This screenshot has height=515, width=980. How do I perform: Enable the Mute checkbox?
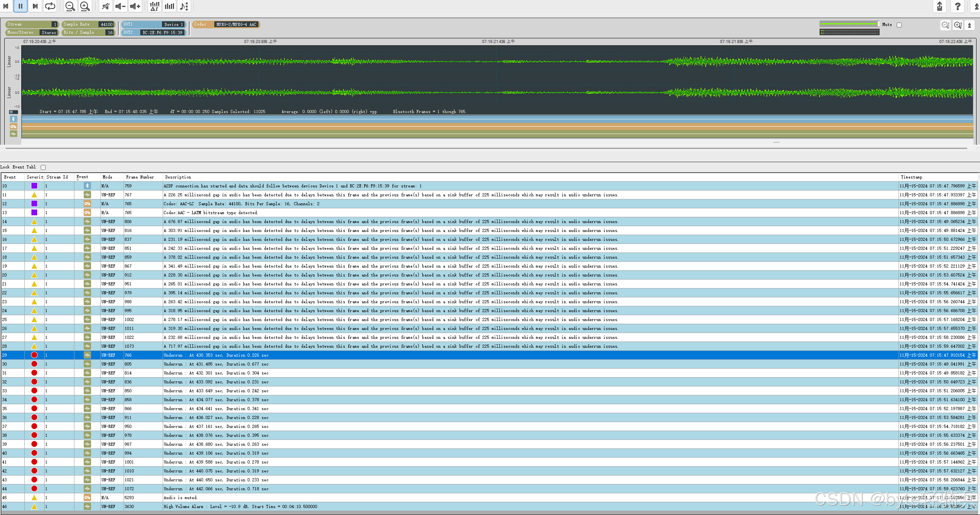click(x=899, y=25)
